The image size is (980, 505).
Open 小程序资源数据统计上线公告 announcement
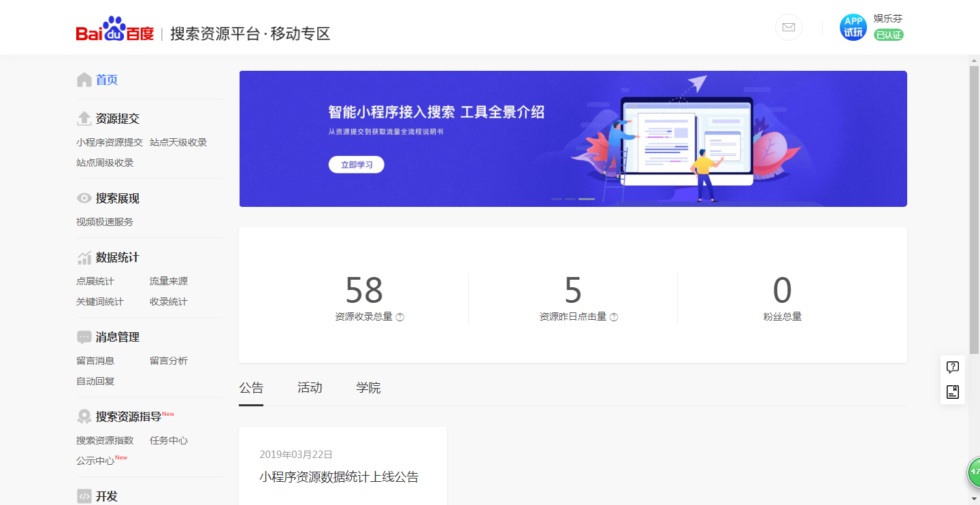(x=339, y=477)
